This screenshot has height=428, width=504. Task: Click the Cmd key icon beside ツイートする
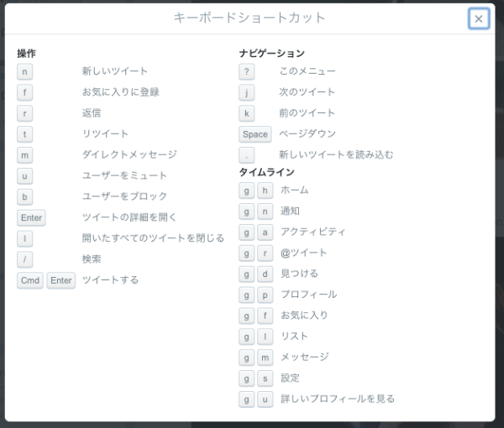point(30,280)
